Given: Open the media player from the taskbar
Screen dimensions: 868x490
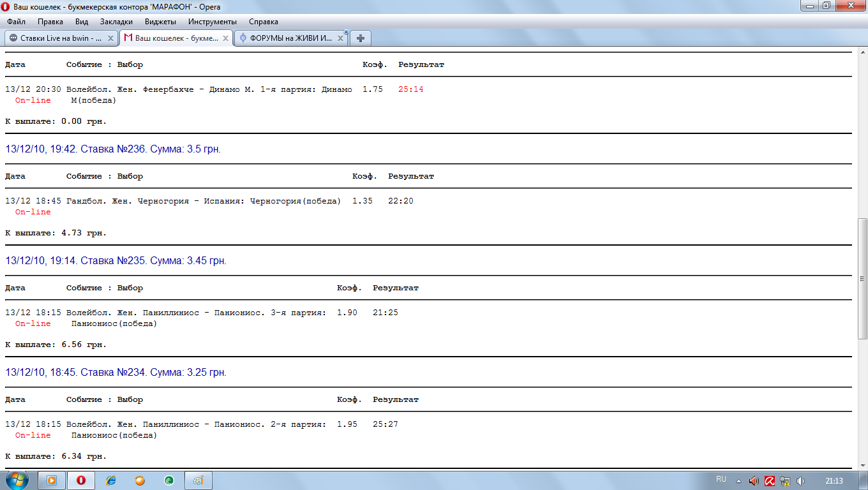Looking at the screenshot, I should 52,480.
